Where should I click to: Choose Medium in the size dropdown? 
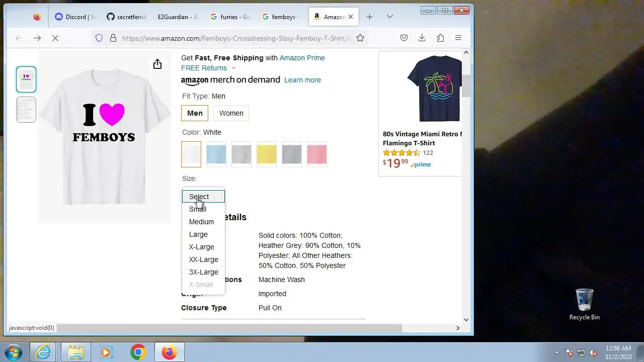pos(203,222)
